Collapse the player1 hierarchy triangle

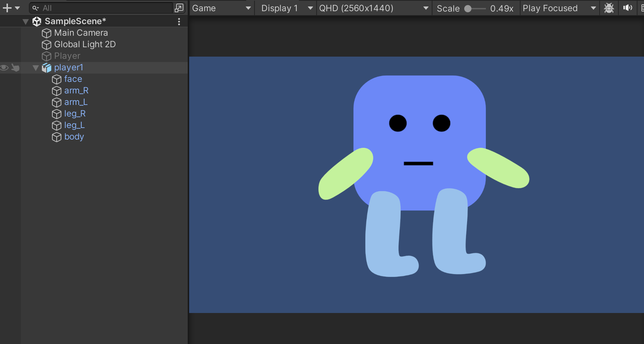coord(35,68)
